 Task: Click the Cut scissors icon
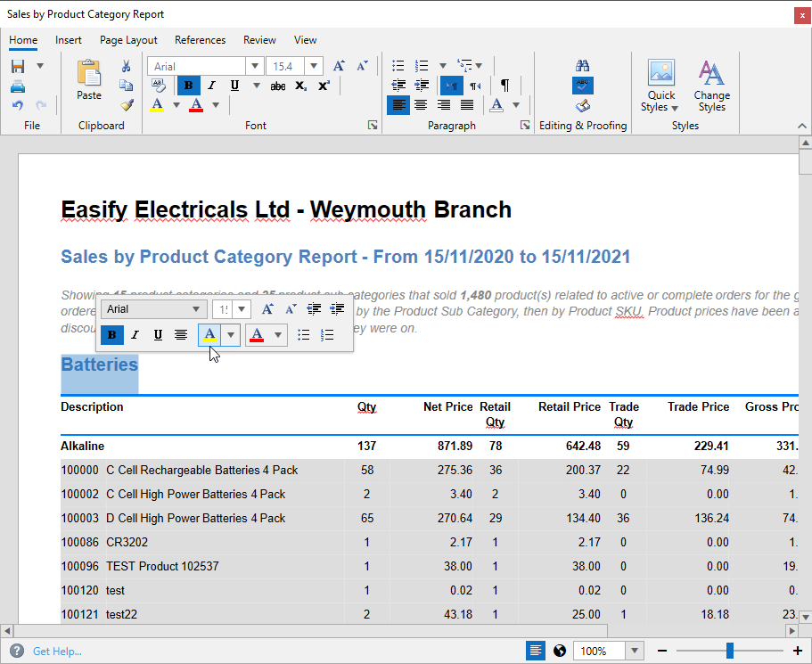point(127,66)
